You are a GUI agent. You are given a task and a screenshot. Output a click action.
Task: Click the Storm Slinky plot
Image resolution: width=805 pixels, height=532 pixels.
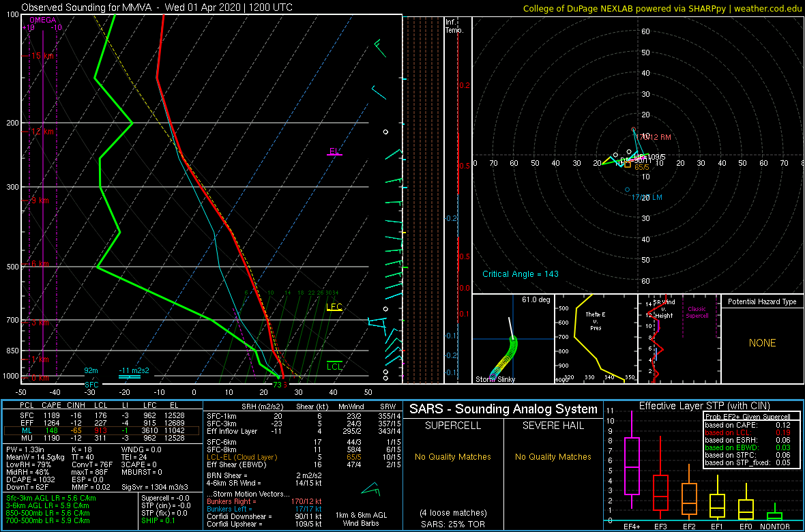pyautogui.click(x=512, y=339)
